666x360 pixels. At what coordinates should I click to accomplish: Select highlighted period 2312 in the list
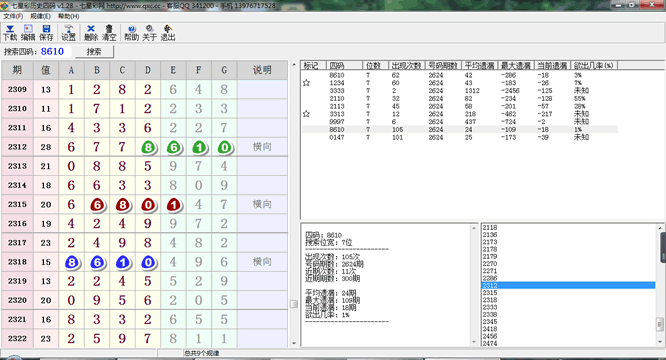[x=568, y=285]
